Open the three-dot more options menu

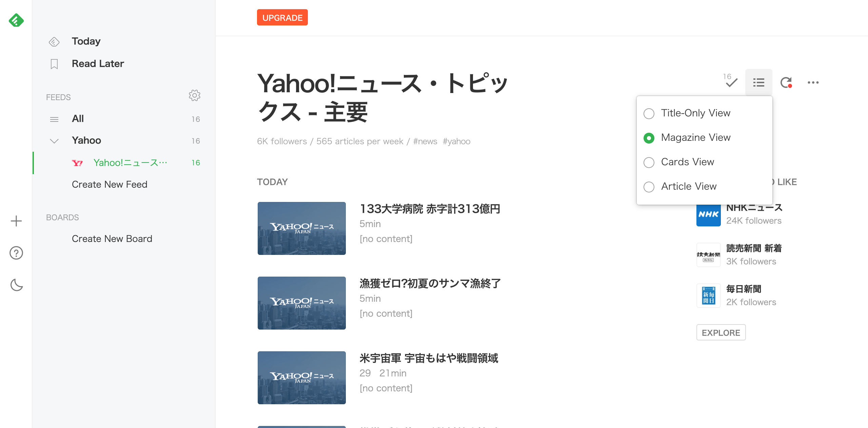coord(813,82)
